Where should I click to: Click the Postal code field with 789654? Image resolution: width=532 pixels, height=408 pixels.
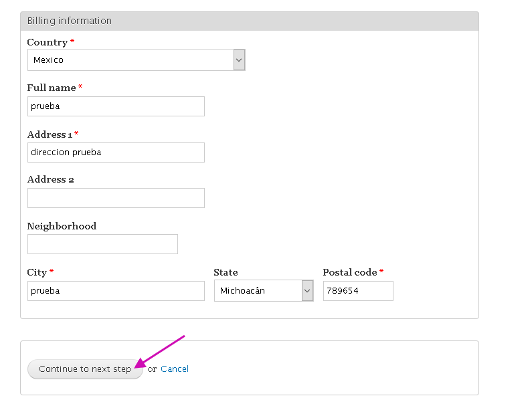point(358,291)
